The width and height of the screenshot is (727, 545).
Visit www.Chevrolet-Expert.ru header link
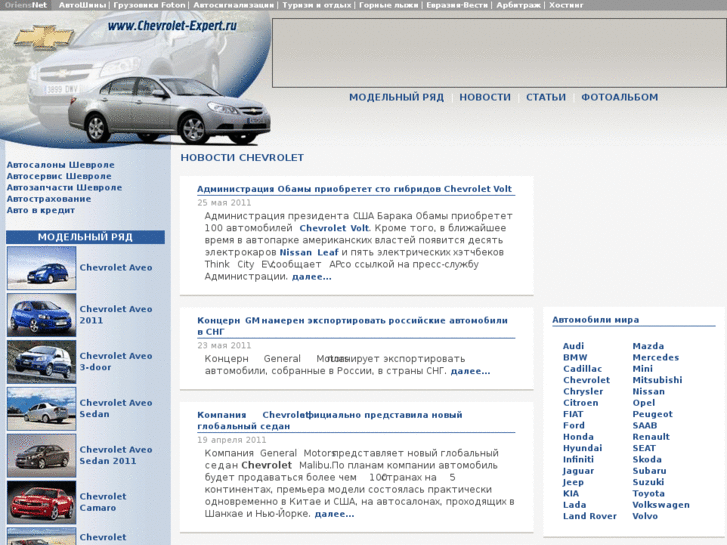172,26
